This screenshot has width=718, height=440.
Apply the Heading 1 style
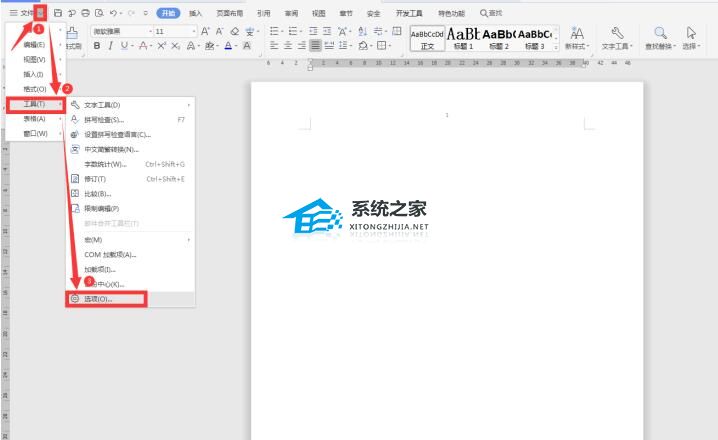(x=463, y=38)
